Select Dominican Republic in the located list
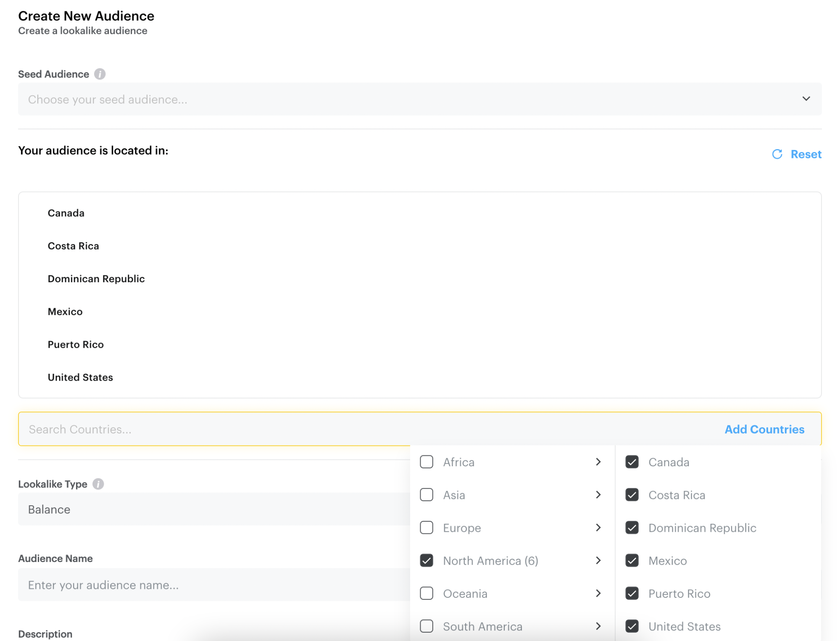 96,279
